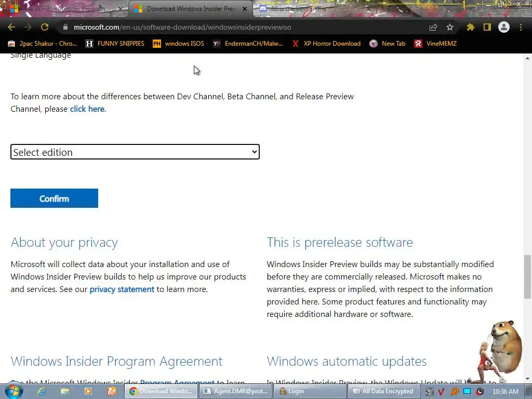Open the Chrome profile avatar
The width and height of the screenshot is (532, 399).
504,27
